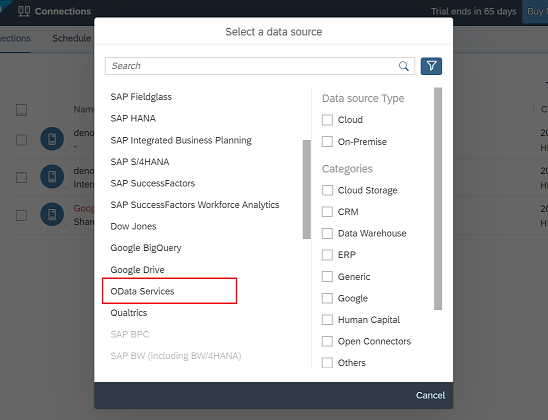Enable the Data Warehouse category filter
The width and height of the screenshot is (548, 420).
[x=327, y=233]
